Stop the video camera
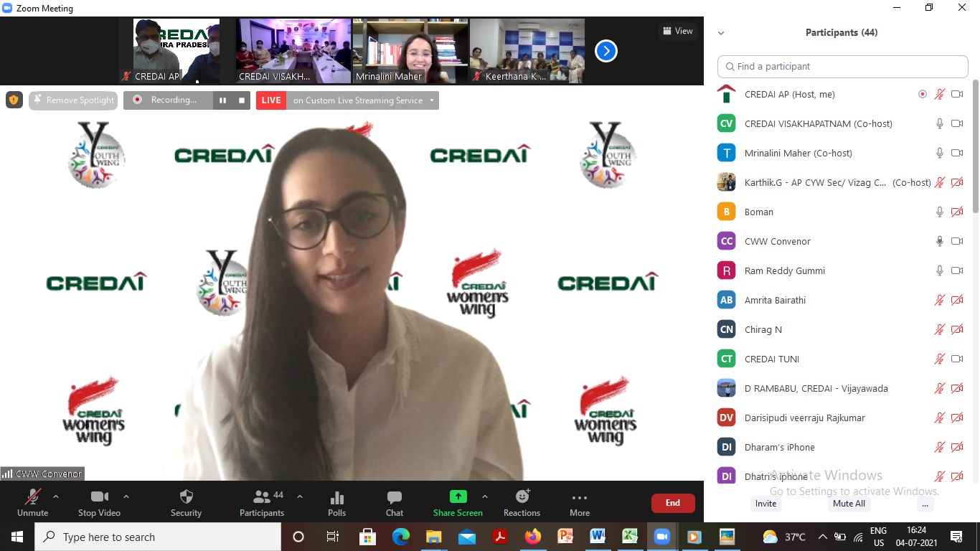Screen dimensions: 980x551 99,502
